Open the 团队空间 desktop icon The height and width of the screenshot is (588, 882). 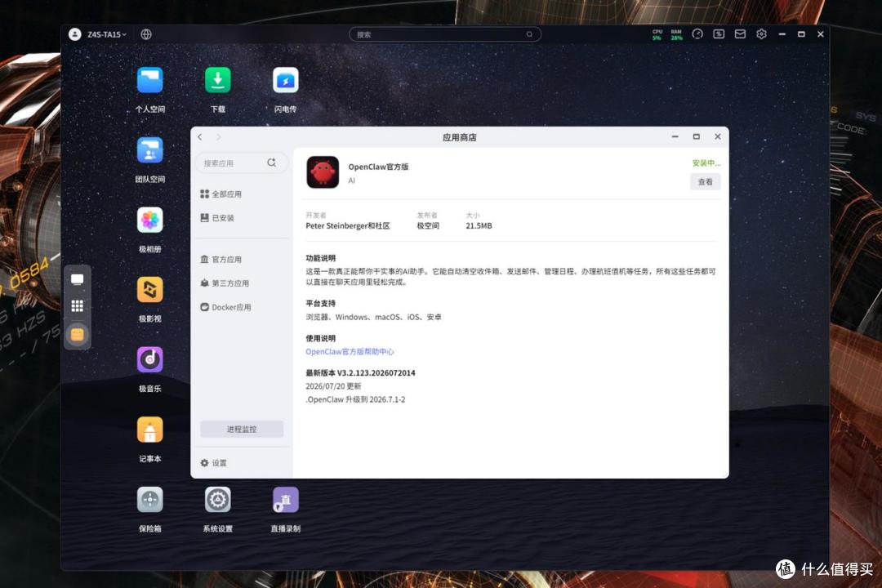click(149, 150)
